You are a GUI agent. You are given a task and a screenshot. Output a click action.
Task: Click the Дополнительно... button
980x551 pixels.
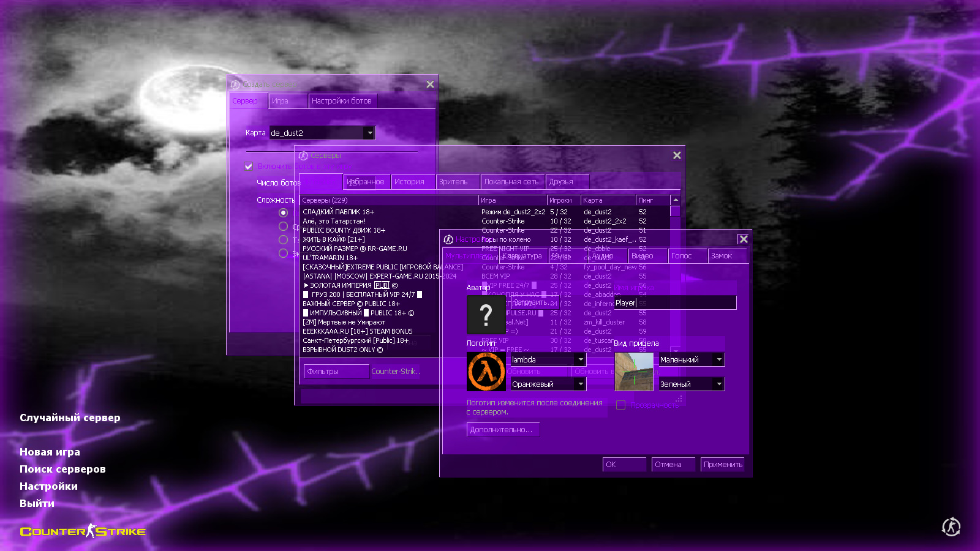pos(502,430)
